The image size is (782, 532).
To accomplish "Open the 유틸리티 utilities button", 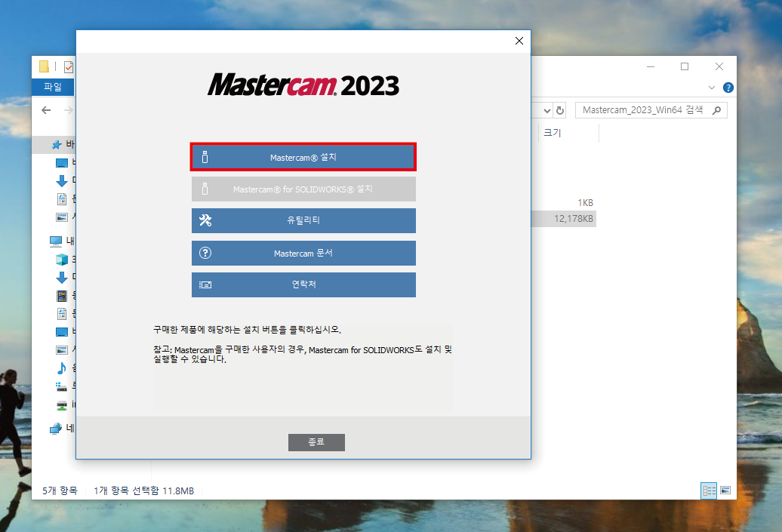I will (x=303, y=220).
